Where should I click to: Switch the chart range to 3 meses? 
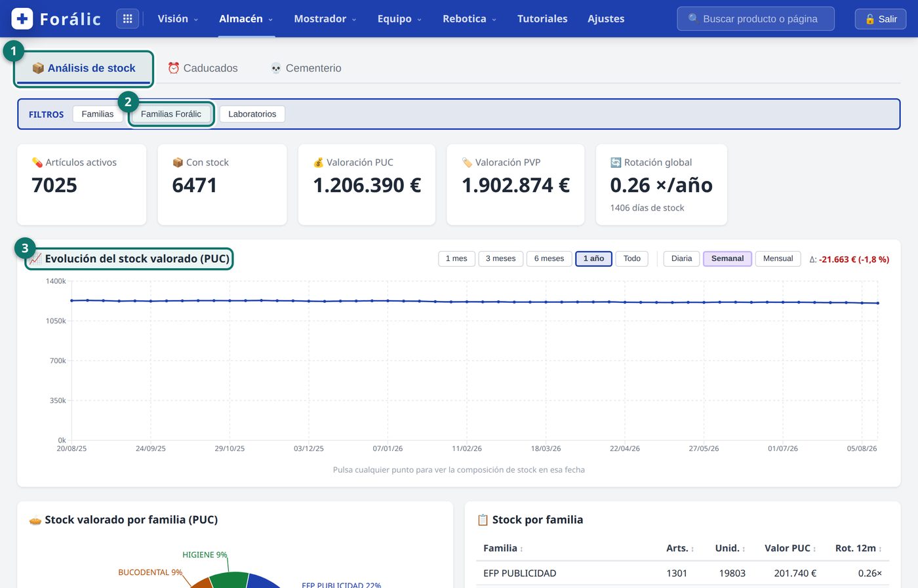[x=501, y=259]
